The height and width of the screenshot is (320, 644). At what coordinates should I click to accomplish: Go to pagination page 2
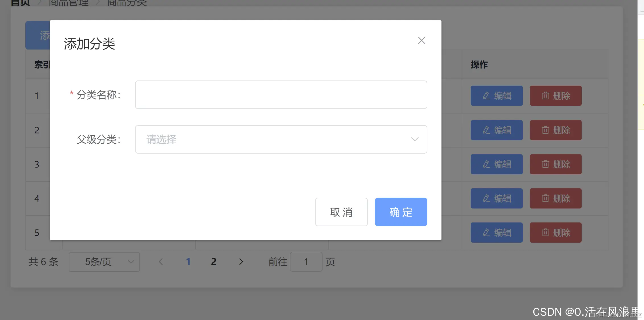tap(214, 262)
